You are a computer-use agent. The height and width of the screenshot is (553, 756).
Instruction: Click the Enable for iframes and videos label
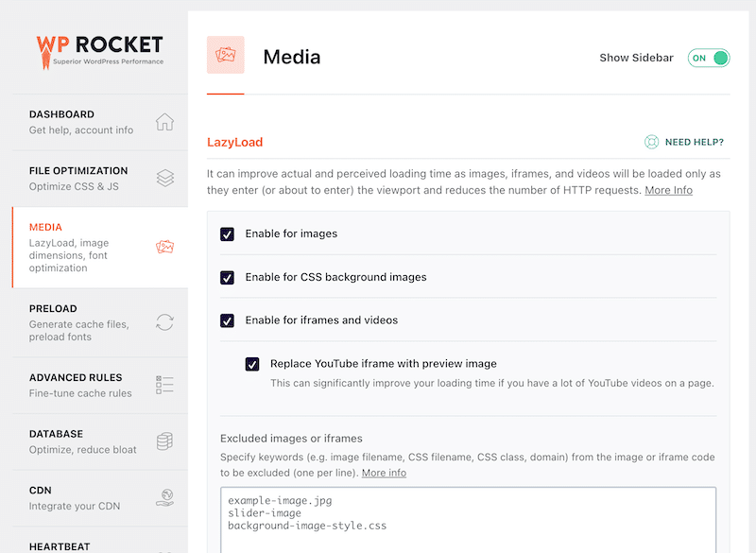(x=321, y=320)
